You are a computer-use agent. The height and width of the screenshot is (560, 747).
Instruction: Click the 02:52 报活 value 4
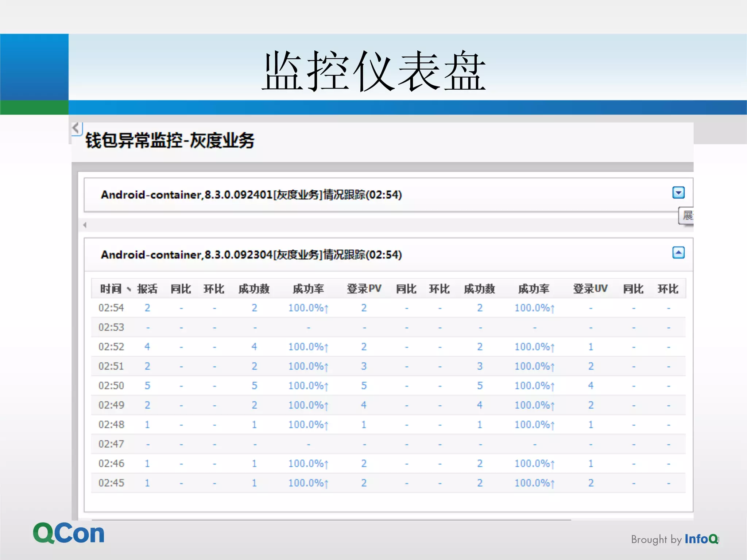[x=147, y=347]
